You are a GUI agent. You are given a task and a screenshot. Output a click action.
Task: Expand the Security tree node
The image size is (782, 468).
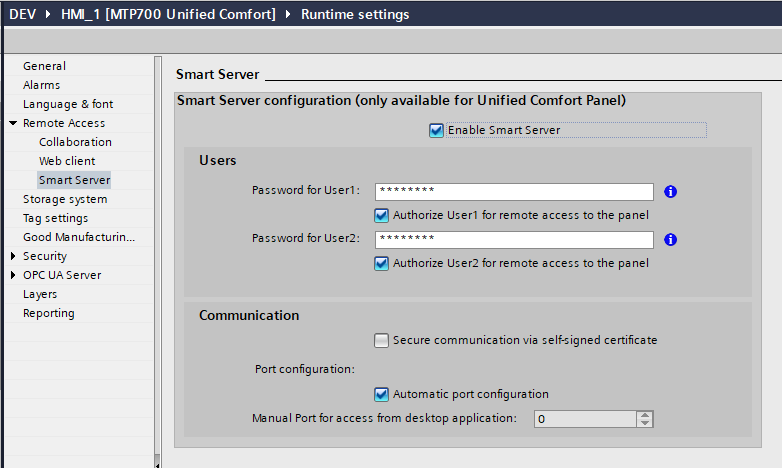[x=13, y=256]
